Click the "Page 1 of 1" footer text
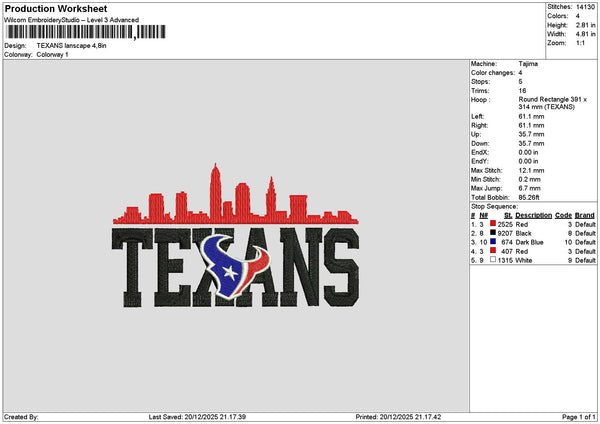 579,417
